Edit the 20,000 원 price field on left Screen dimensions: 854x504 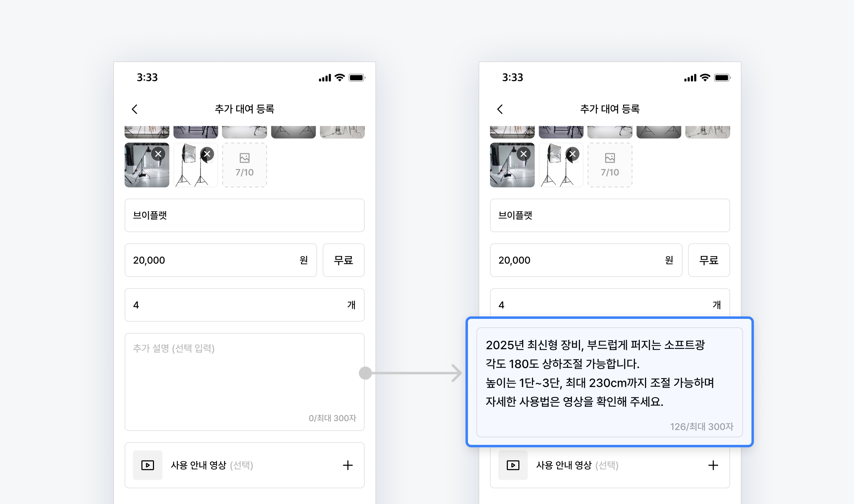220,260
